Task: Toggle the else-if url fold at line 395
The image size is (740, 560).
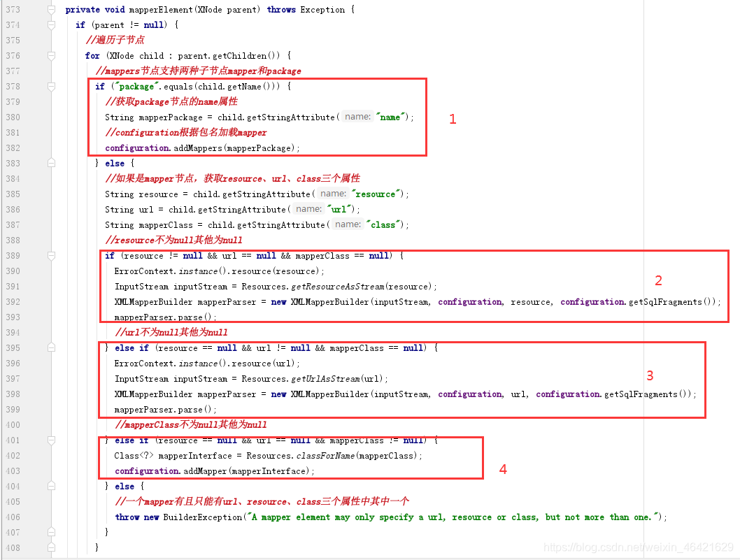Action: pos(52,347)
